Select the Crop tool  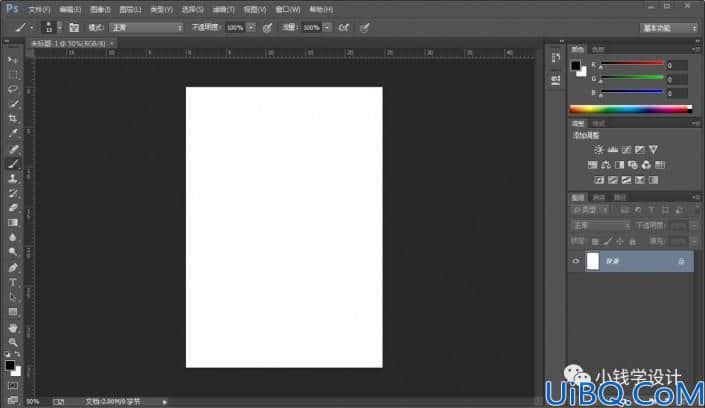pos(13,118)
